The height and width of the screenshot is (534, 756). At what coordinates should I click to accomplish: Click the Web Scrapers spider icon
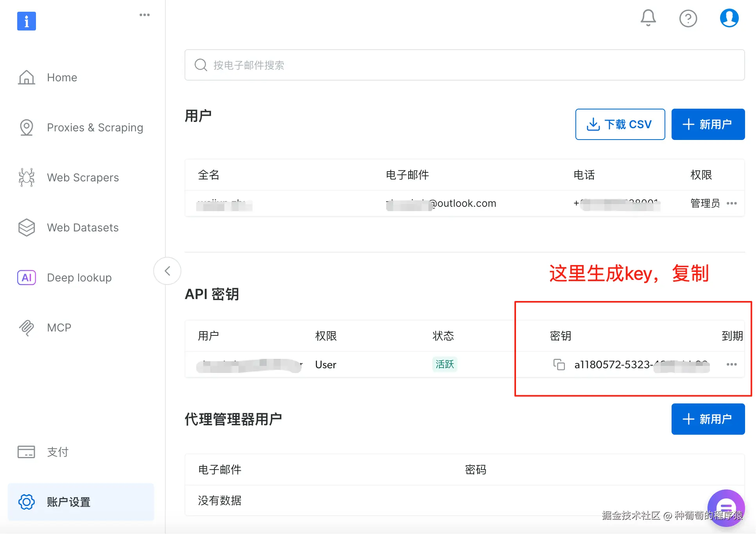click(x=27, y=177)
